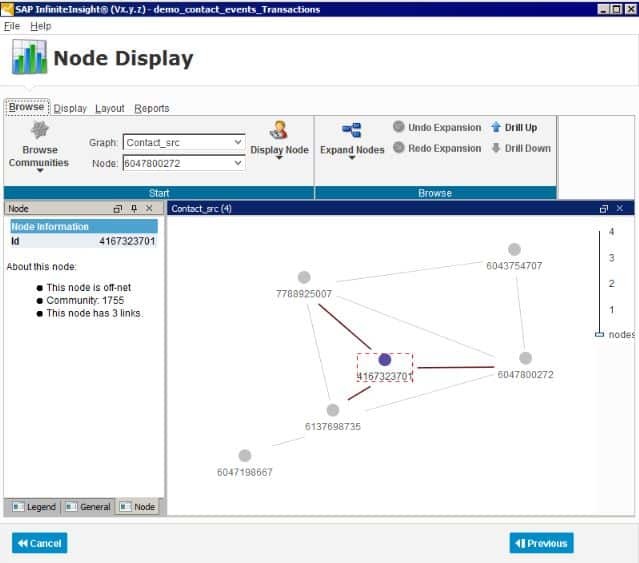Click the Contact_src (4) window title
The width and height of the screenshot is (639, 563).
(201, 209)
